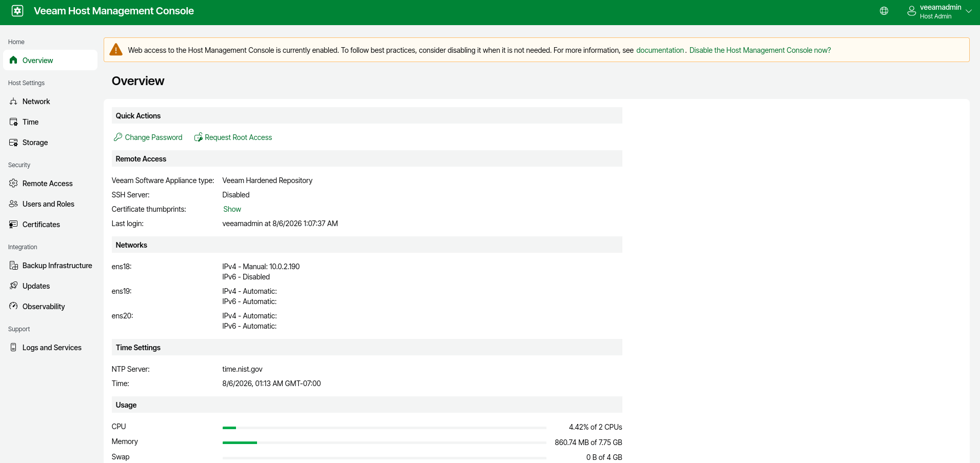Click the 0 B of 4 GB text

(604, 457)
